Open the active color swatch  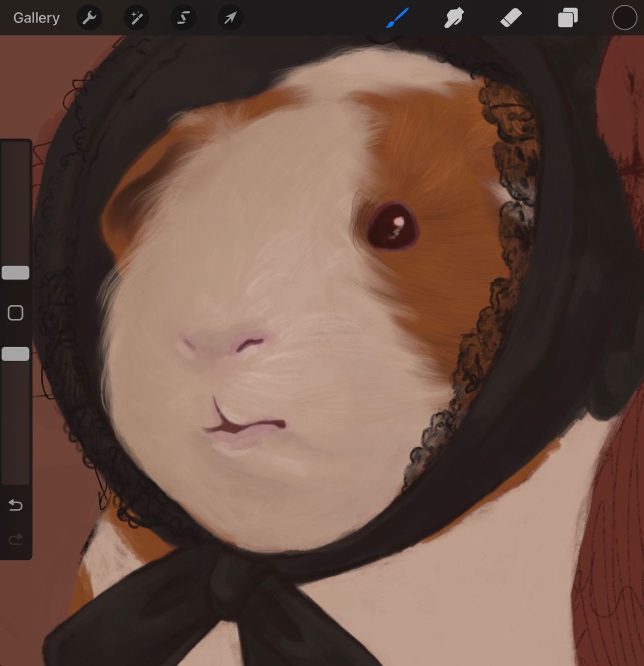[625, 18]
